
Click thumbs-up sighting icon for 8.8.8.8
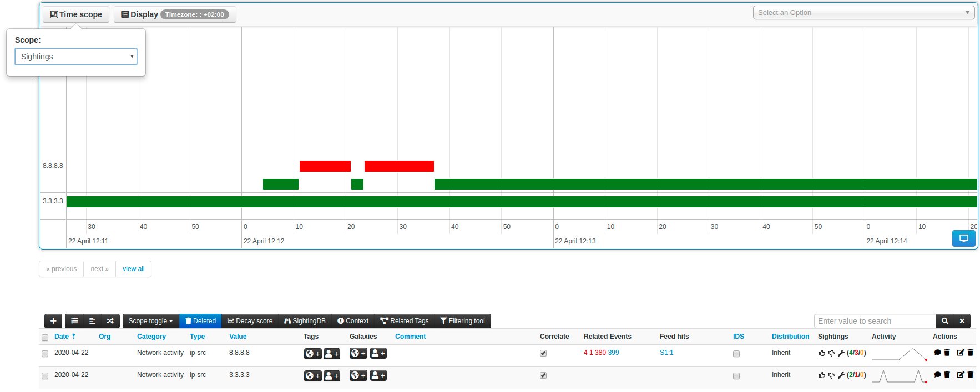(822, 353)
